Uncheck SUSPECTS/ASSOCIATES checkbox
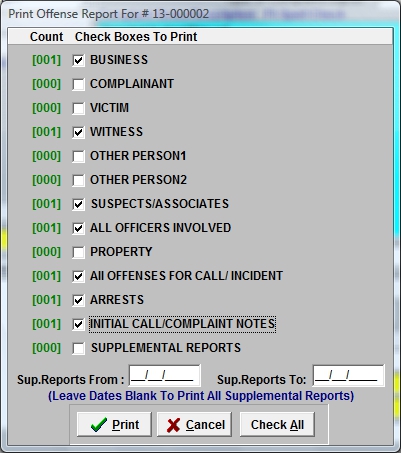Screen dimensions: 401x453 click(78, 204)
